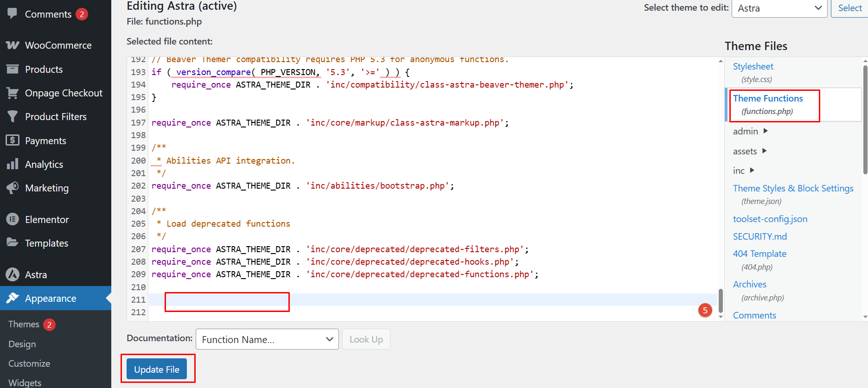Expand the inc folder
868x388 pixels.
744,171
